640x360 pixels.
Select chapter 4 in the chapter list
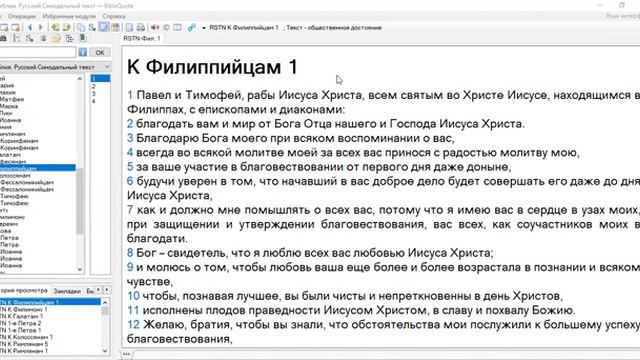(x=100, y=101)
